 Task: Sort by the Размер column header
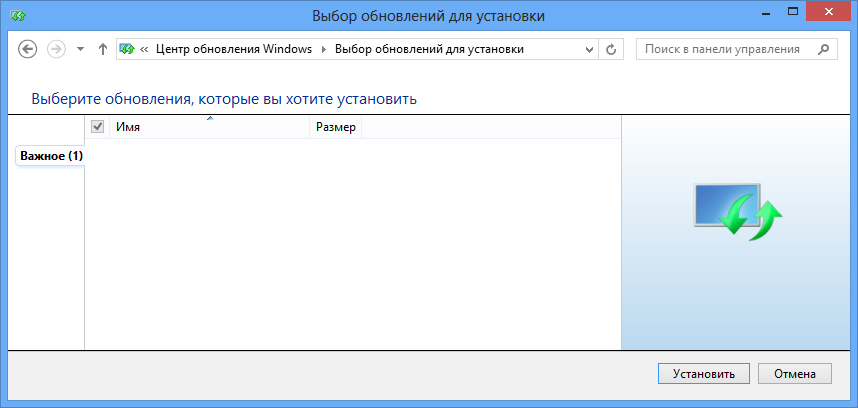335,127
